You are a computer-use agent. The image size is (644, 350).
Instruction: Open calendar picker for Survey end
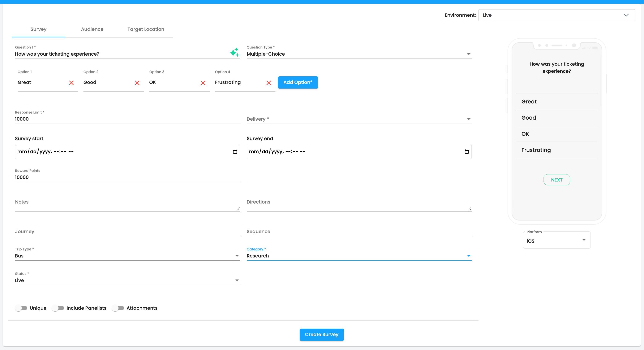coord(467,151)
